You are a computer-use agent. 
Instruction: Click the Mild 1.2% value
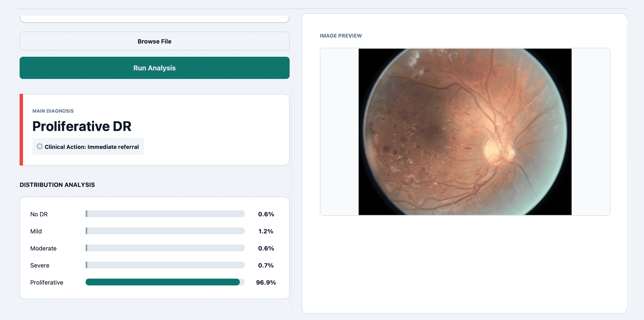266,231
